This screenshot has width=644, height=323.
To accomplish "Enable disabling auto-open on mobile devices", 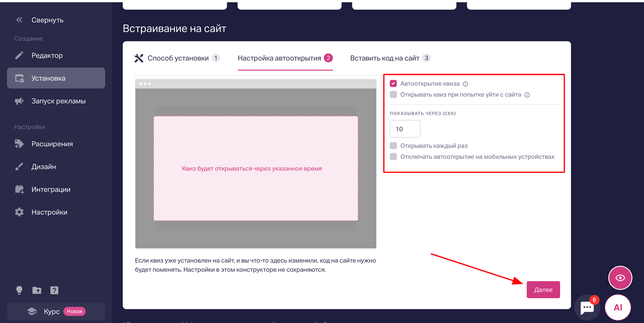I will (x=393, y=156).
